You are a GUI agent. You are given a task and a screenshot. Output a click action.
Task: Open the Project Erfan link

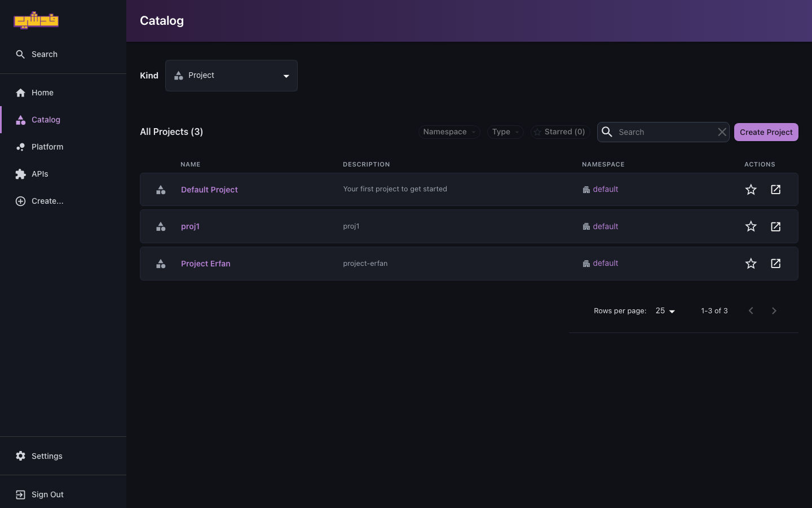click(205, 264)
